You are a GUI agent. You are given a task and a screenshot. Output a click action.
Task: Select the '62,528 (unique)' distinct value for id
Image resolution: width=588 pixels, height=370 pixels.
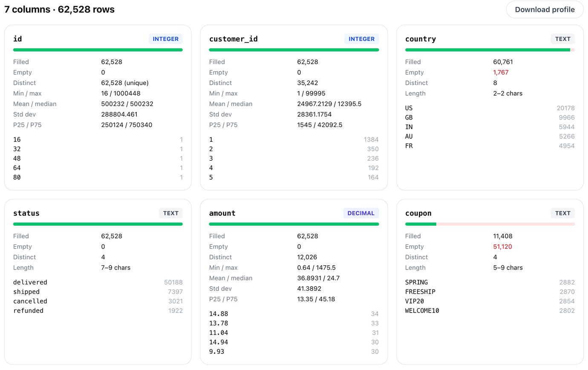[125, 83]
